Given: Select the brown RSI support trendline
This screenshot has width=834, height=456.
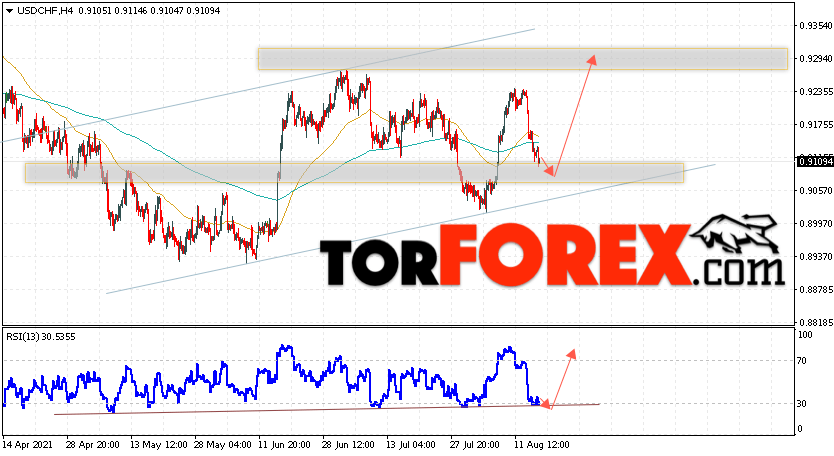Looking at the screenshot, I should pyautogui.click(x=327, y=409).
